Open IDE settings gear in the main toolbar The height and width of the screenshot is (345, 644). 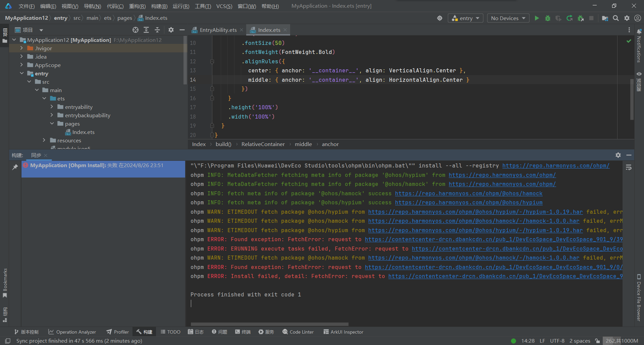627,18
